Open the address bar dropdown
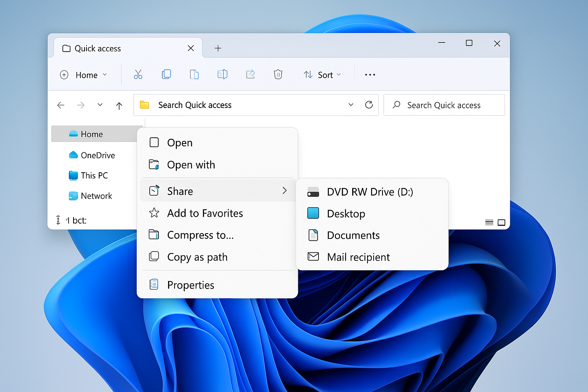 click(351, 105)
